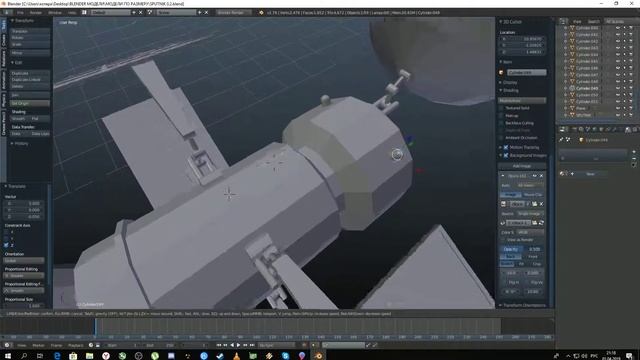Add a new screen layout with plus
This screenshot has width=640, height=360.
[x=134, y=13]
